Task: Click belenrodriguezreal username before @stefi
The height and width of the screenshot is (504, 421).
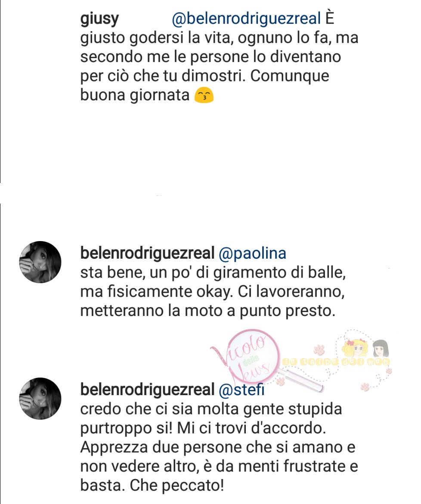Action: point(147,389)
